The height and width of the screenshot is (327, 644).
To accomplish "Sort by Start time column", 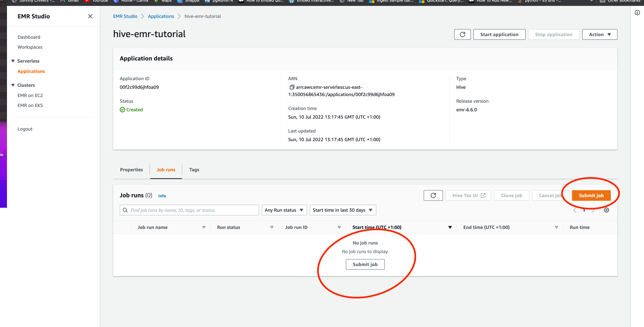I will (450, 227).
